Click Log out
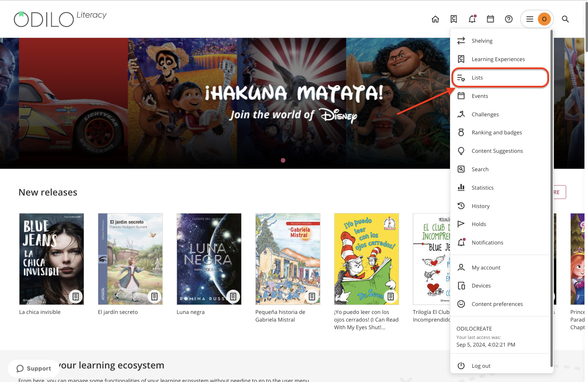 [x=500, y=366]
